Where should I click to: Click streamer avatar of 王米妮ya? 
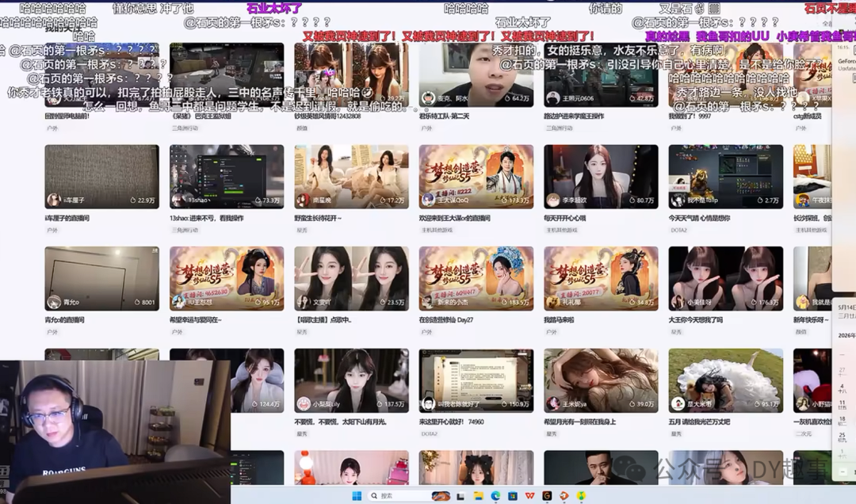tap(553, 404)
